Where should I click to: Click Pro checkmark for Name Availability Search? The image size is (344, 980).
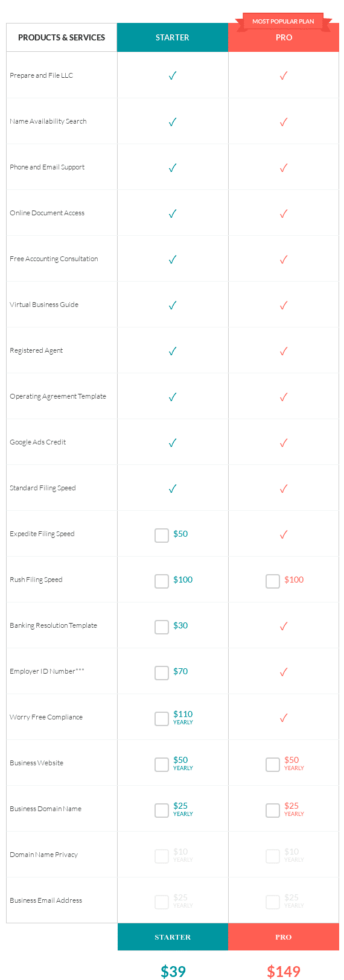pos(284,121)
